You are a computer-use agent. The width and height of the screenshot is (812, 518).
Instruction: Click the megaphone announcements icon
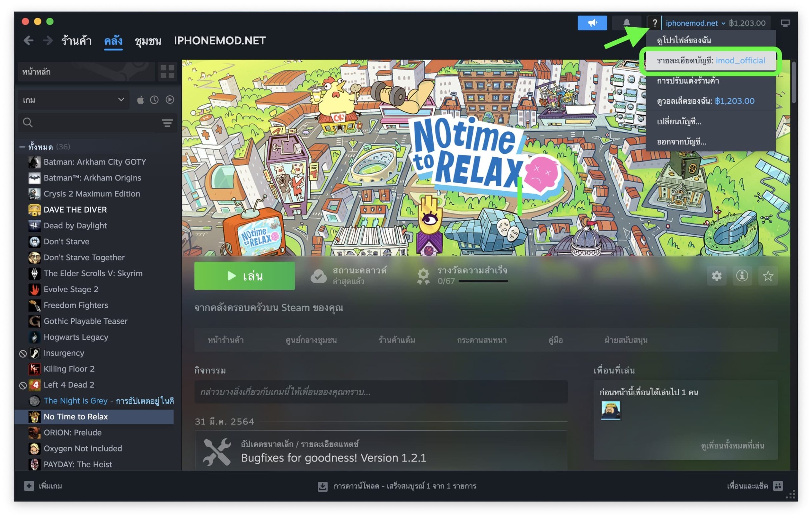point(592,23)
